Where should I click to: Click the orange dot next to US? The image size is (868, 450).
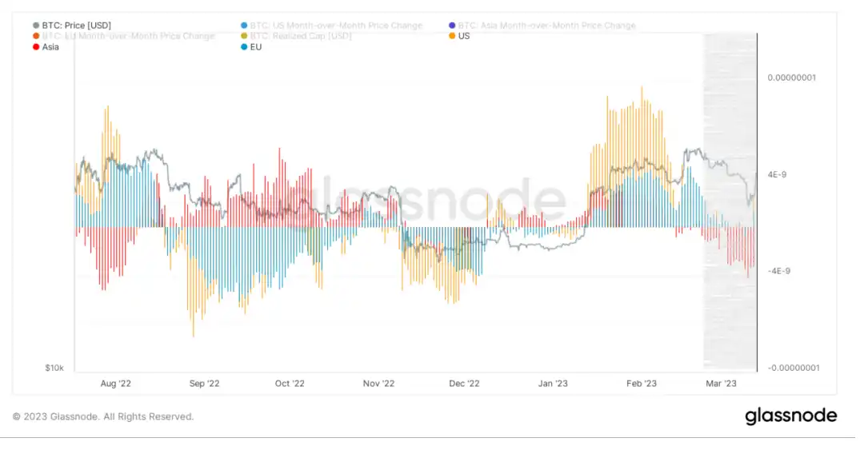(x=452, y=36)
